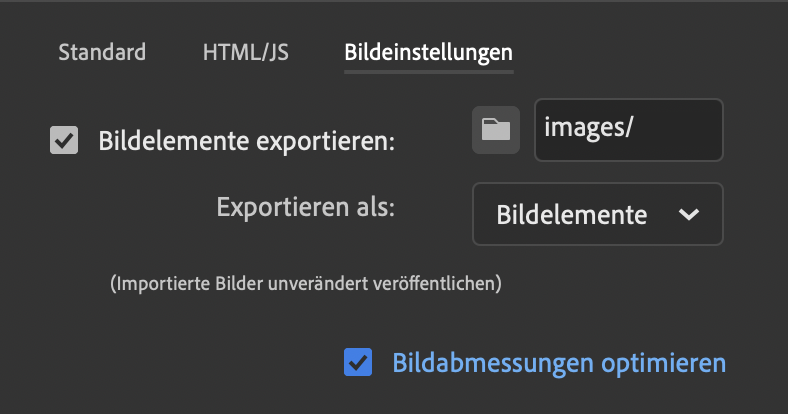This screenshot has width=788, height=414.
Task: Choose image export folder via folder button
Action: click(x=495, y=130)
